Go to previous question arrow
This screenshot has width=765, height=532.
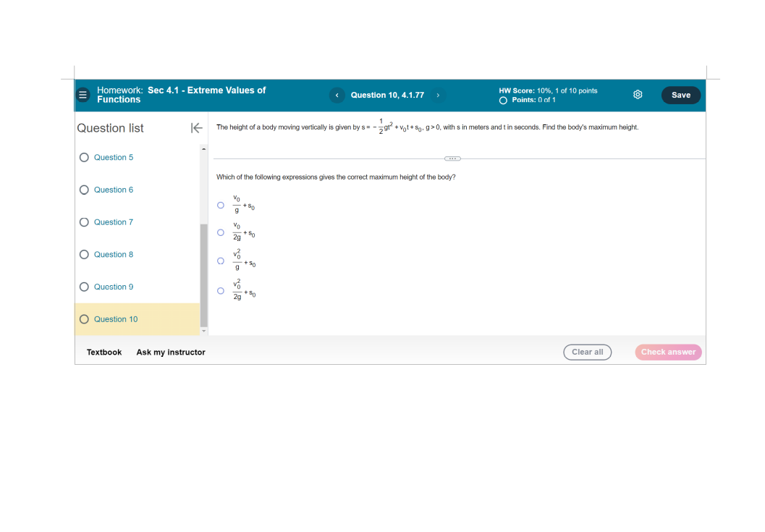337,95
